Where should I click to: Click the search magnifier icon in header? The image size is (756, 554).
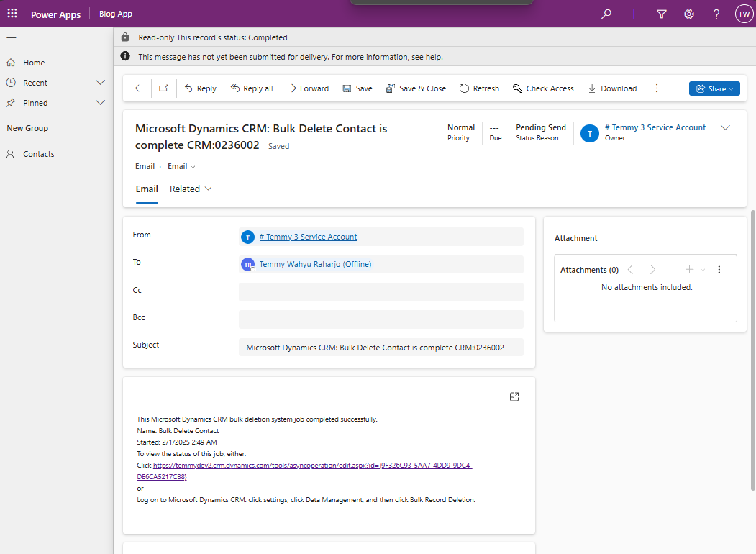[606, 14]
